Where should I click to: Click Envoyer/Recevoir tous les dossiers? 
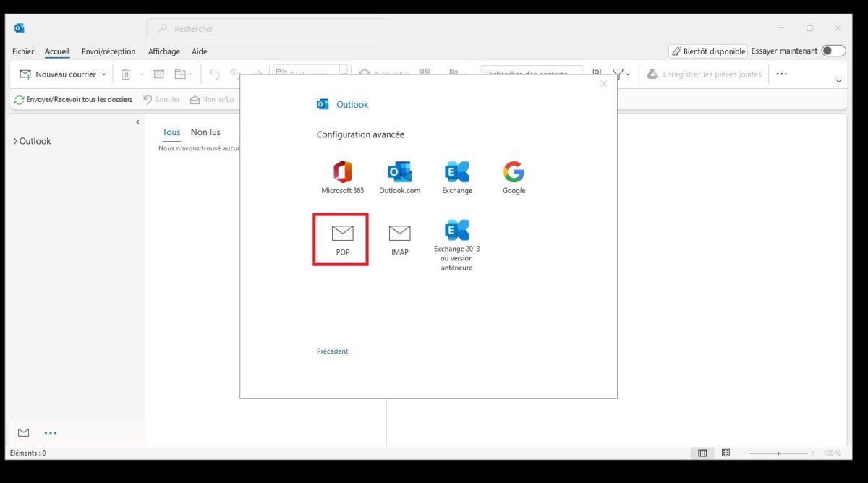(x=73, y=99)
